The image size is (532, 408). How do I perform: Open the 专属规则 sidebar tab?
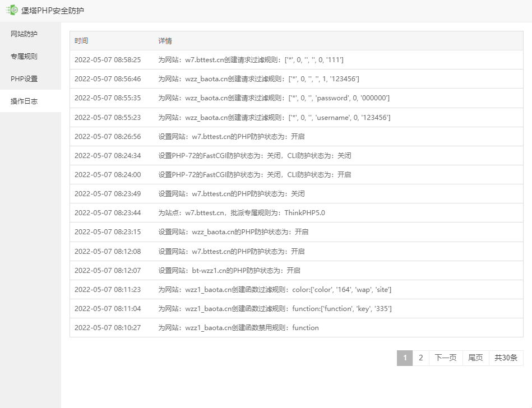pos(30,56)
